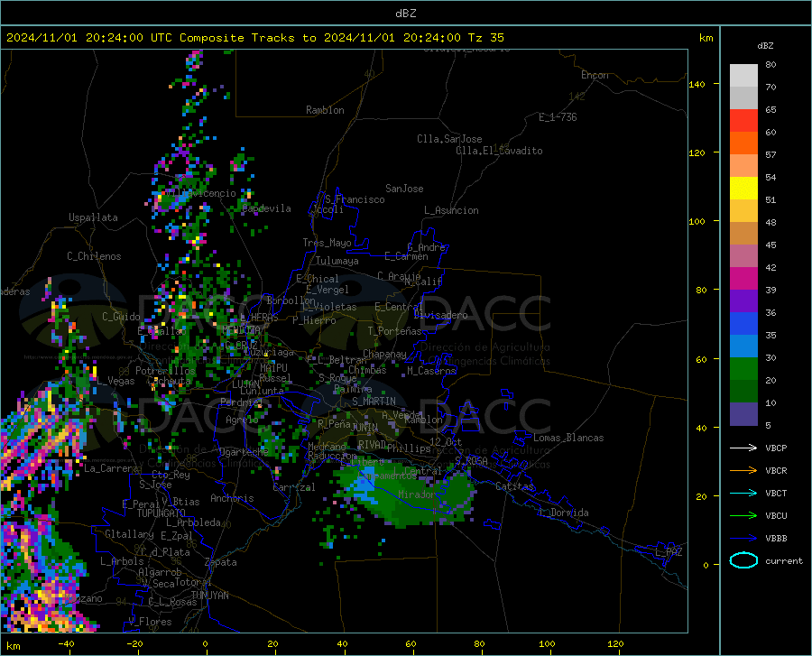Click the TUNUYAN label
The image size is (812, 656).
pyautogui.click(x=209, y=596)
